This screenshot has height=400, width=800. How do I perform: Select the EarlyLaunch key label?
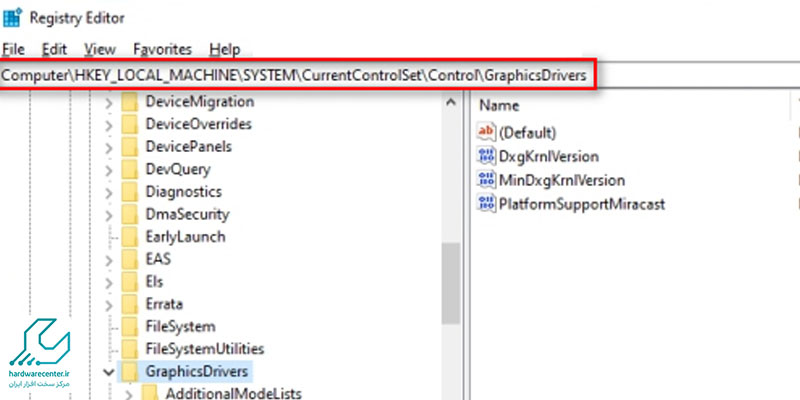tap(185, 237)
